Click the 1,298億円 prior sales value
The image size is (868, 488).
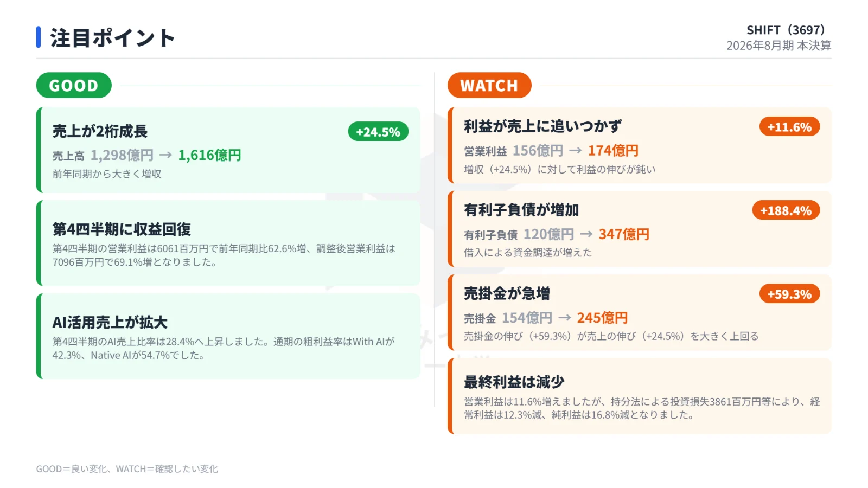(x=122, y=156)
